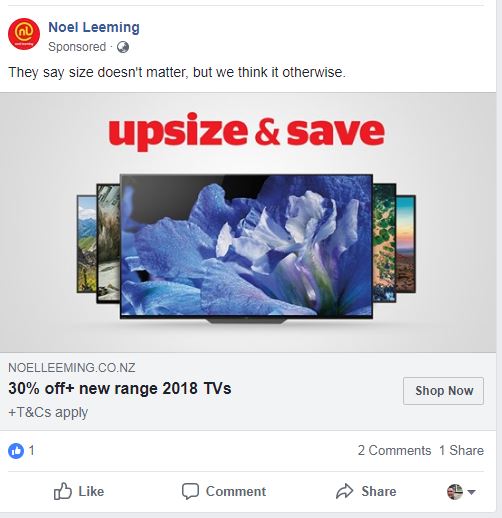Click the NOELLEEMING.CO.NZ domain link
502x518 pixels.
click(x=72, y=368)
